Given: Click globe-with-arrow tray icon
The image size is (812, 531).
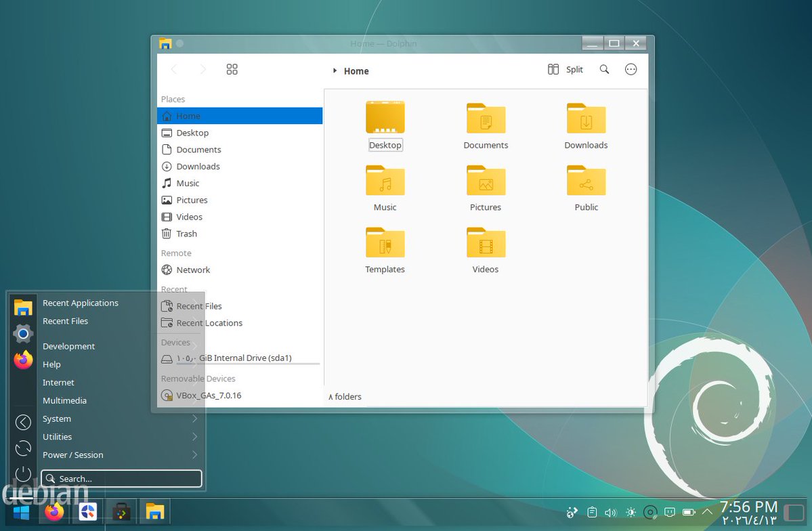Looking at the screenshot, I should tap(572, 512).
